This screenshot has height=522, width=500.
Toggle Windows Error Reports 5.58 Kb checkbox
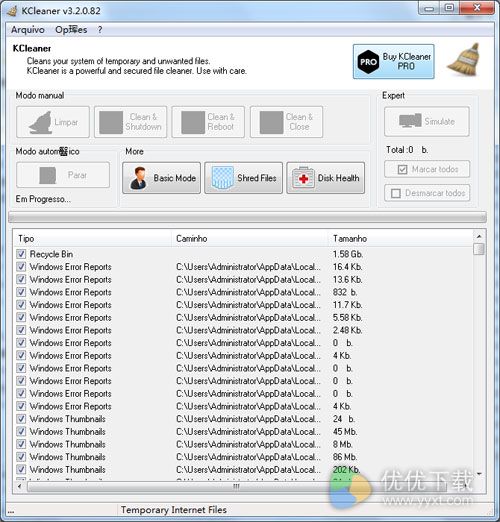(x=21, y=317)
